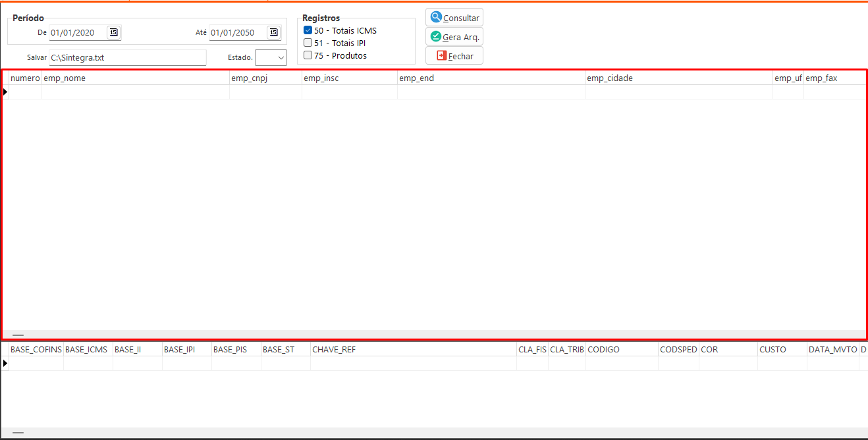Select the emp_nome column header

135,78
